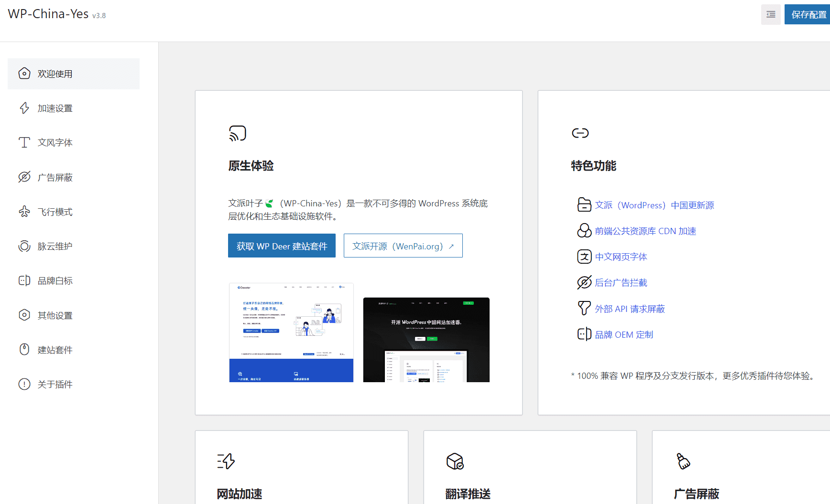
Task: Open the 中文网页字体 link
Action: coord(621,257)
